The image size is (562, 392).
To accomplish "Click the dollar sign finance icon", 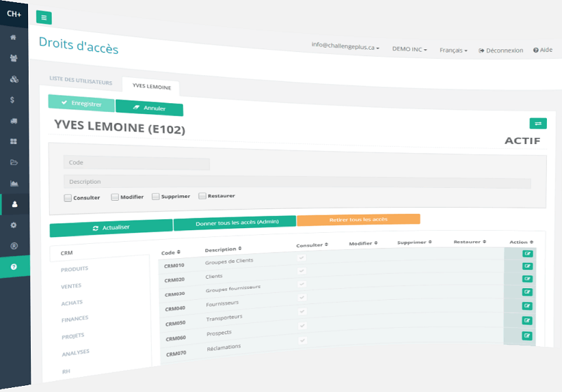I will coord(14,100).
